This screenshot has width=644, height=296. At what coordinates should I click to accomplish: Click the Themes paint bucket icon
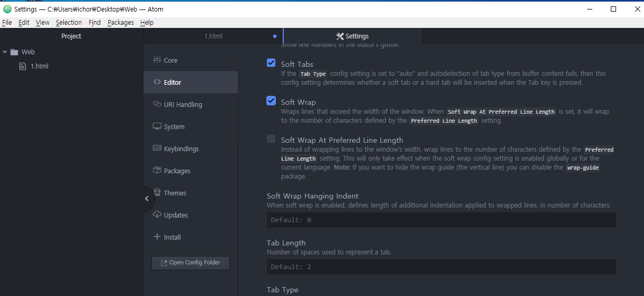point(157,193)
